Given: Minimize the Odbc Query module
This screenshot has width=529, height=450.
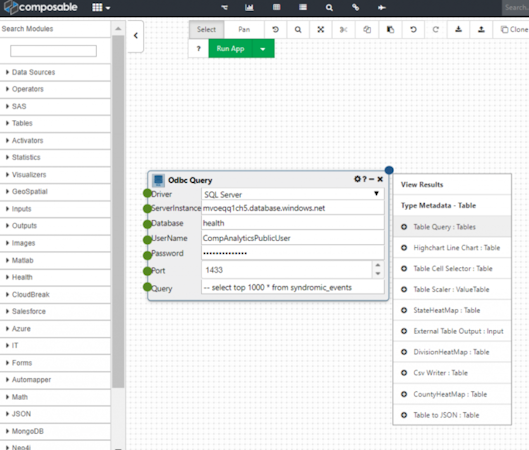Looking at the screenshot, I should (372, 179).
